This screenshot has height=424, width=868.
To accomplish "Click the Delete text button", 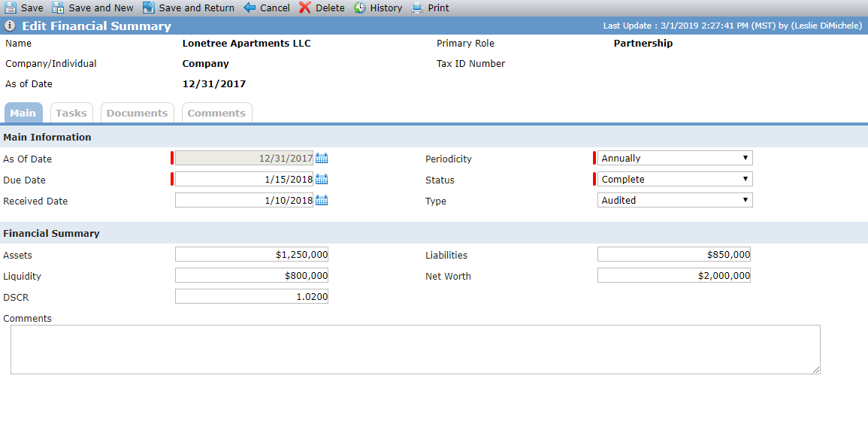I will pos(330,8).
